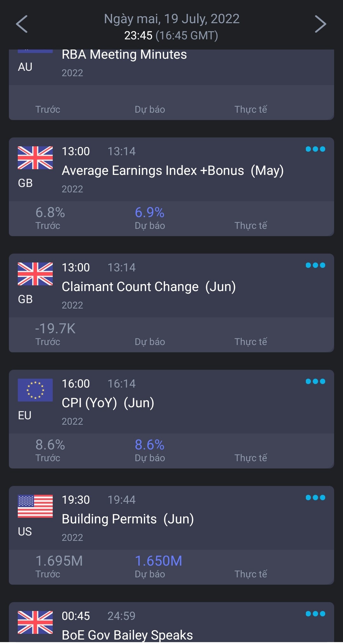
Task: Tap the -19.7K previous value for Claimant Count
Action: [55, 329]
